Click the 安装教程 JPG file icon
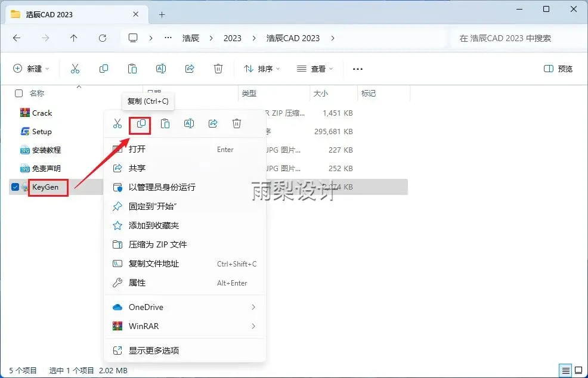The width and height of the screenshot is (588, 378). click(x=25, y=150)
